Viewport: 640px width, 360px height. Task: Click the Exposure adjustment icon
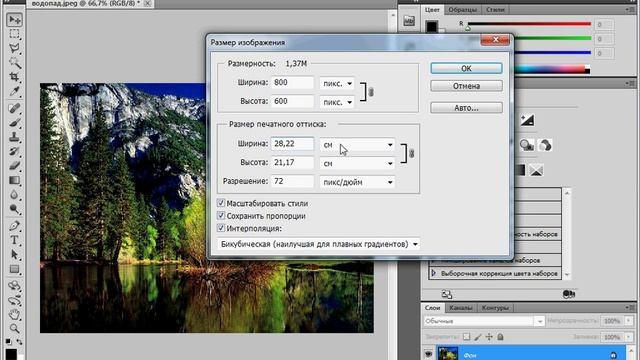point(527,120)
